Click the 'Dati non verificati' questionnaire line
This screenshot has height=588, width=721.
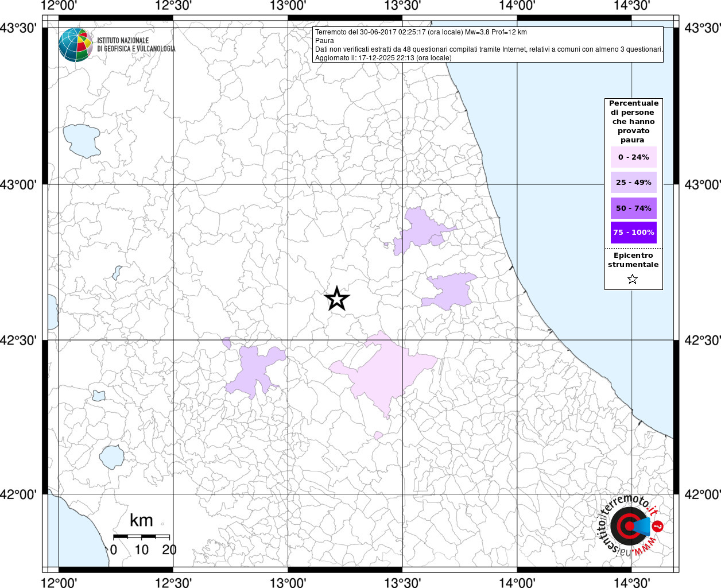[489, 49]
